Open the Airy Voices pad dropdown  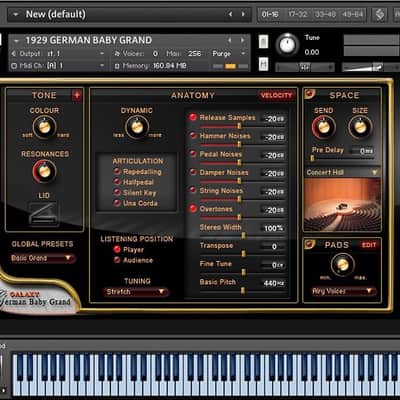(343, 291)
